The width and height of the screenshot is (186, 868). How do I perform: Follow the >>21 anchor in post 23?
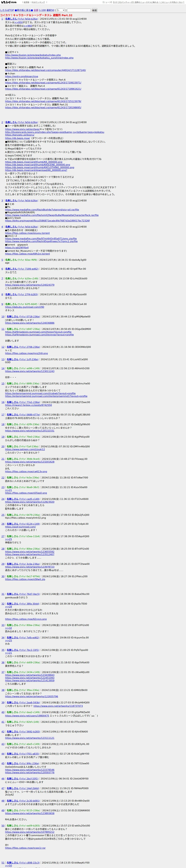pyautogui.click(x=8, y=490)
